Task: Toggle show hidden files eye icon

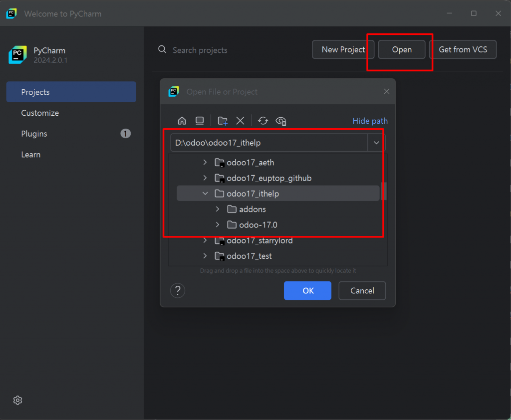Action: (281, 121)
